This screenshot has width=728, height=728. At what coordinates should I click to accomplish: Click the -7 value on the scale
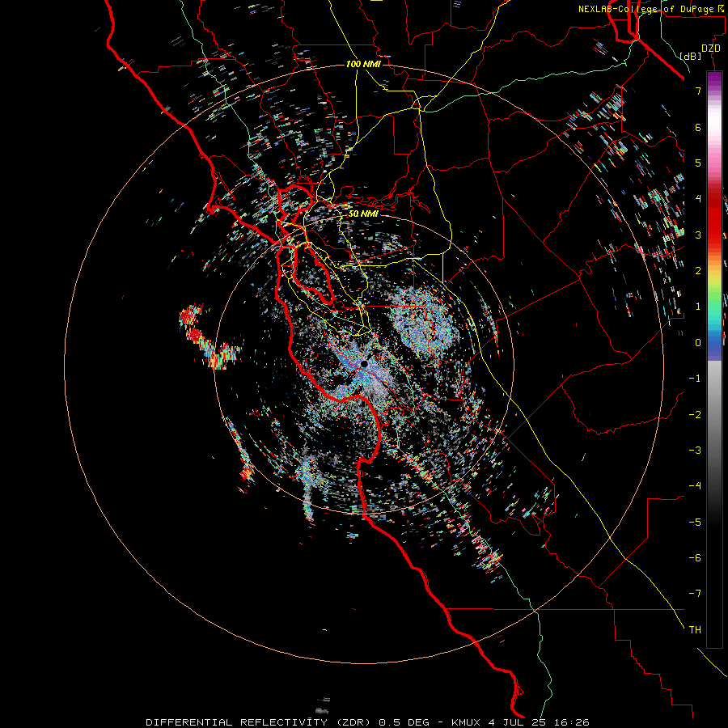coord(695,594)
